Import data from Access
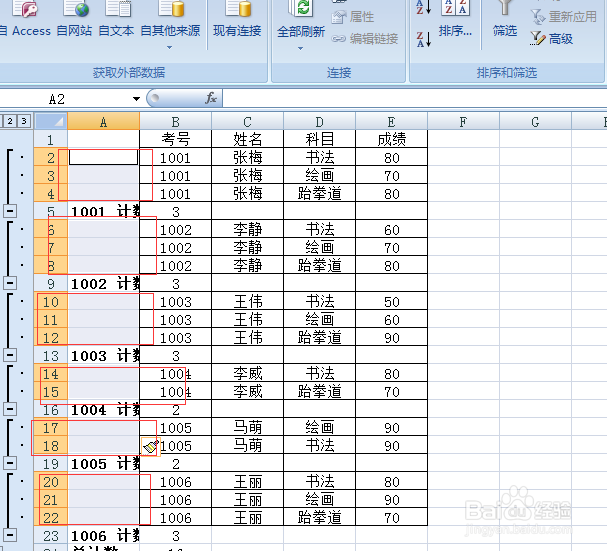The height and width of the screenshot is (551, 607). (25, 19)
